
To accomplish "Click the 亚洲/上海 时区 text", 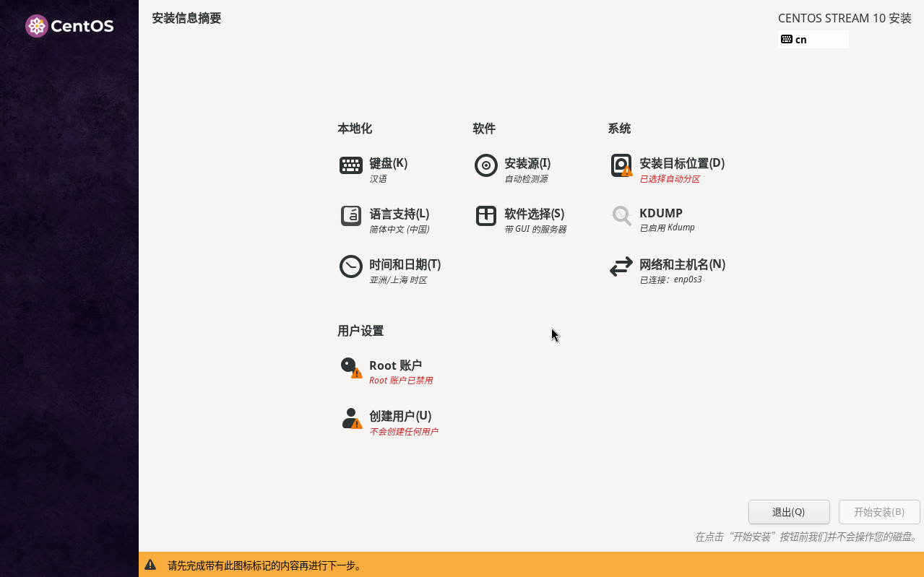I will (x=398, y=280).
